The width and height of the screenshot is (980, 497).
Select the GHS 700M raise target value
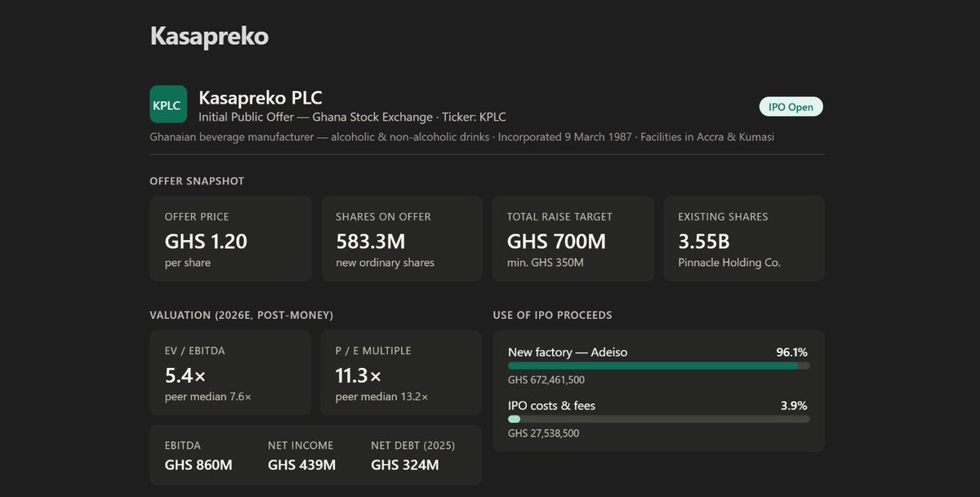coord(557,242)
